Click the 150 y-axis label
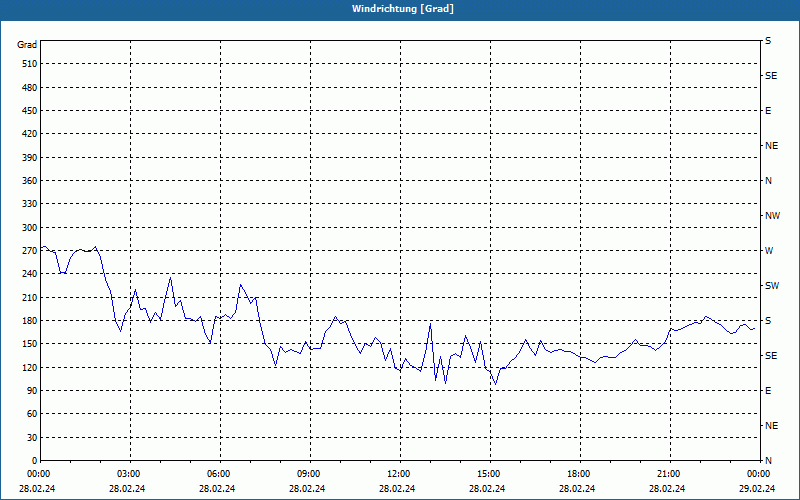The width and height of the screenshot is (800, 500). [30, 344]
